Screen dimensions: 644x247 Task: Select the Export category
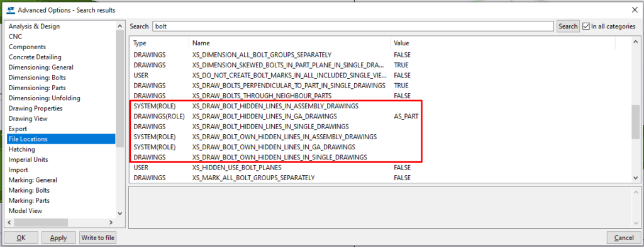tap(18, 129)
